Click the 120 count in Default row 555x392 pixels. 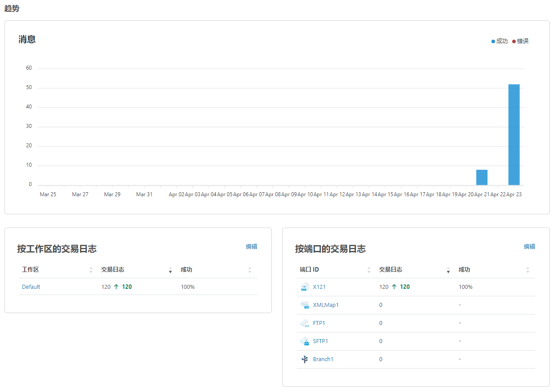click(106, 287)
